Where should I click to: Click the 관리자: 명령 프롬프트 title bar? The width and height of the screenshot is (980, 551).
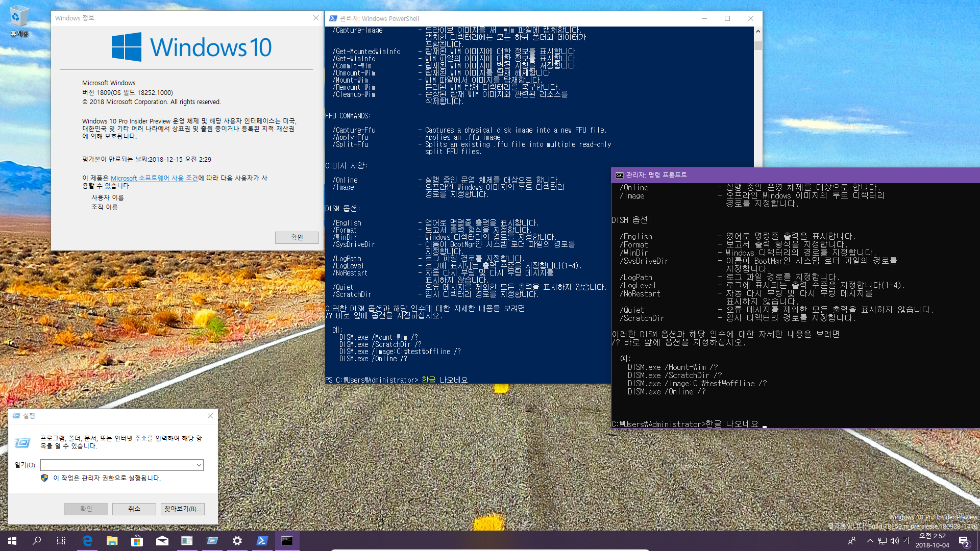click(795, 175)
